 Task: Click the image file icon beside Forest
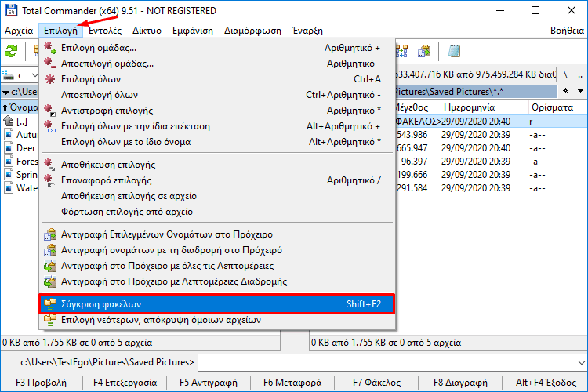[9, 162]
